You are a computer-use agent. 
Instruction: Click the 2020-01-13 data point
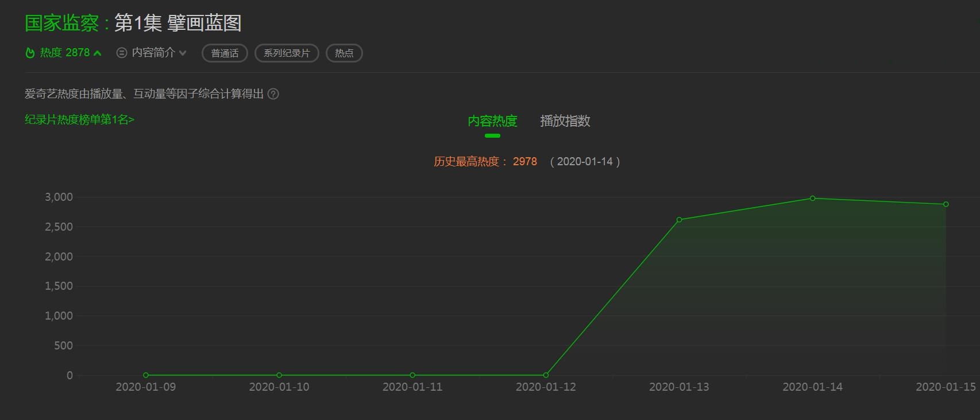click(679, 220)
